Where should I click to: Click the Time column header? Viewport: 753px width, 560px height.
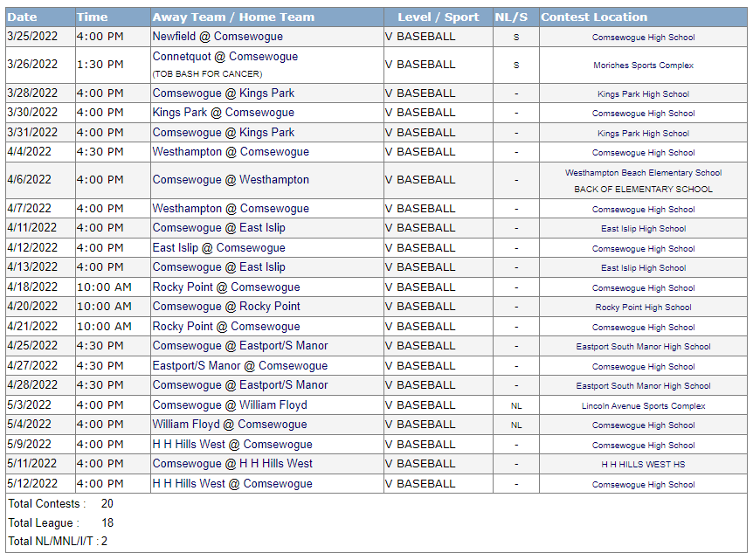[93, 17]
